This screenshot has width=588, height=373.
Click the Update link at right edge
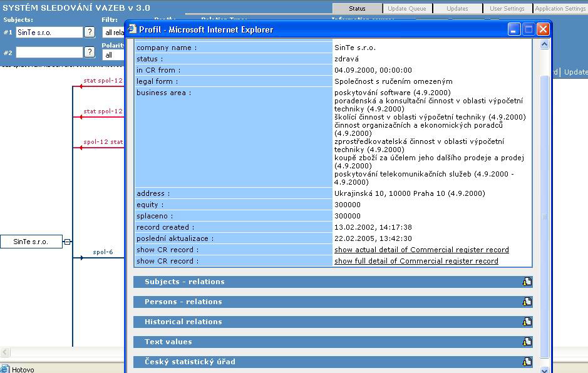[x=575, y=72]
